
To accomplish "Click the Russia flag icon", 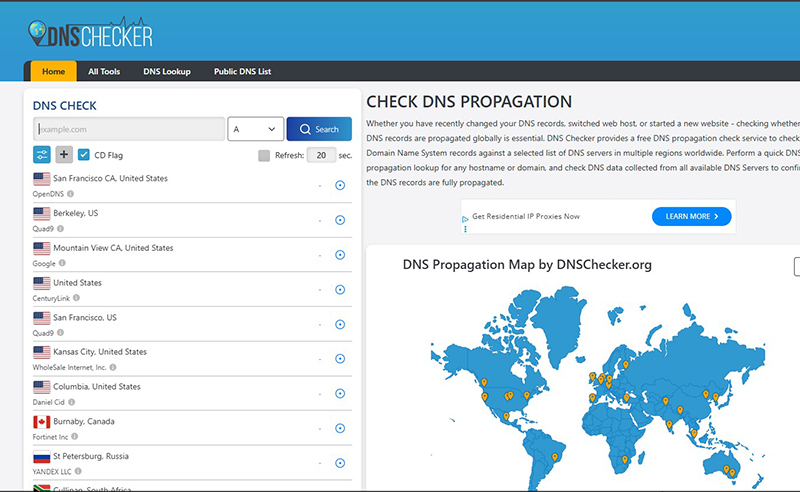I will click(x=42, y=456).
